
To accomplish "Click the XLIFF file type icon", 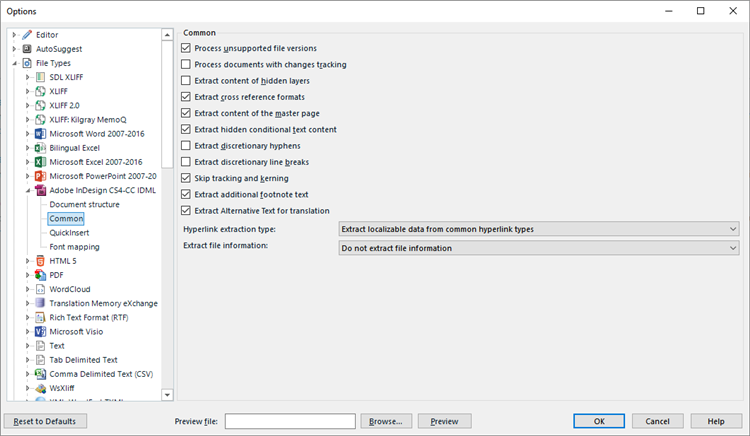I will [41, 91].
